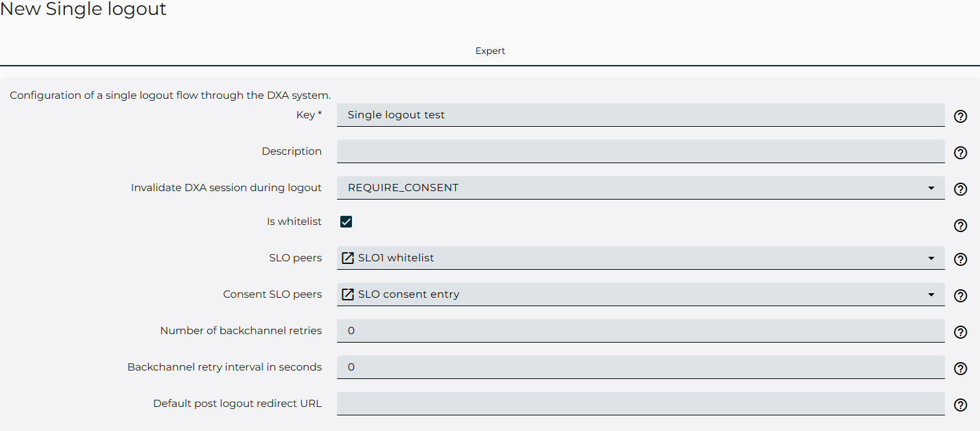This screenshot has width=980, height=431.
Task: Open help for the Key field
Action: tap(961, 116)
